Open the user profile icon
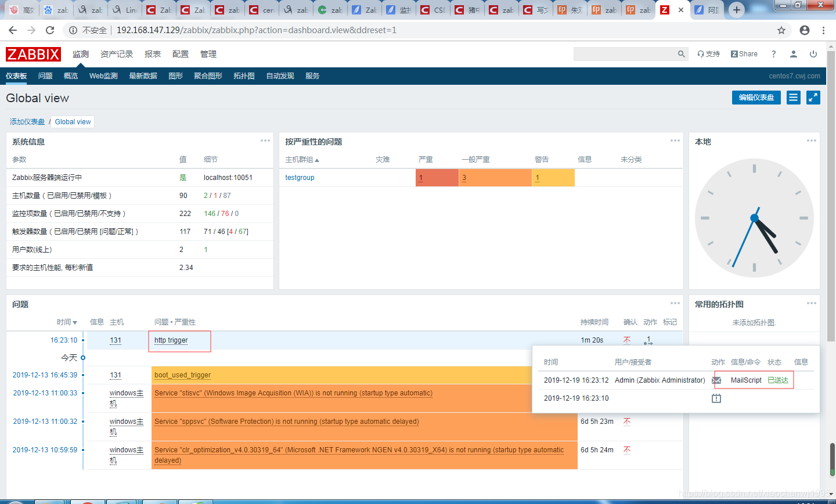The image size is (836, 504). [x=794, y=54]
